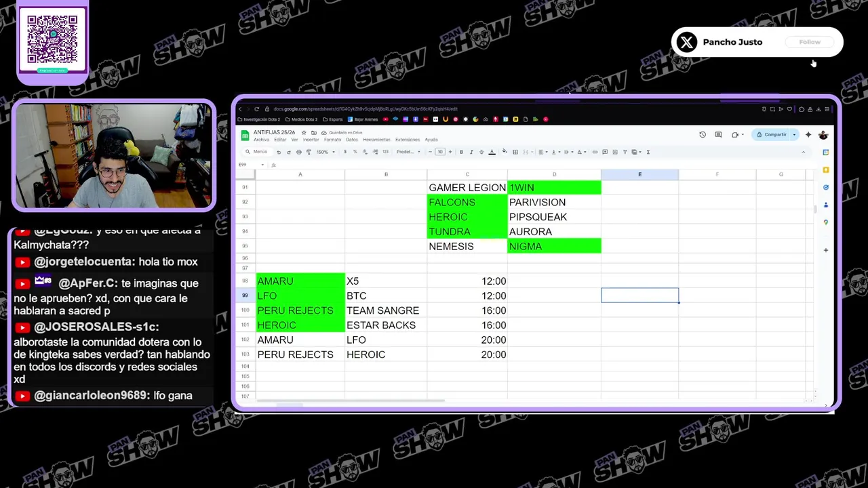Redo action in Sheets toolbar
The width and height of the screenshot is (868, 488).
tap(289, 152)
